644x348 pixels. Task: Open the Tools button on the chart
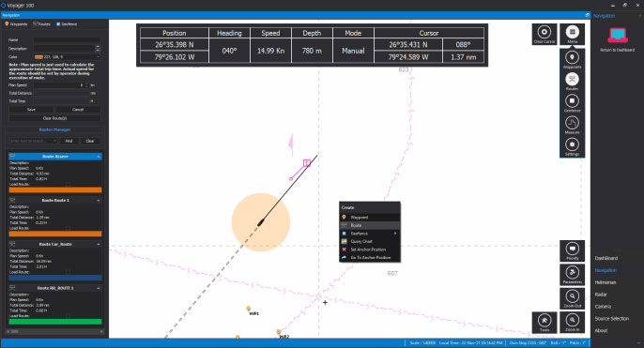click(544, 322)
